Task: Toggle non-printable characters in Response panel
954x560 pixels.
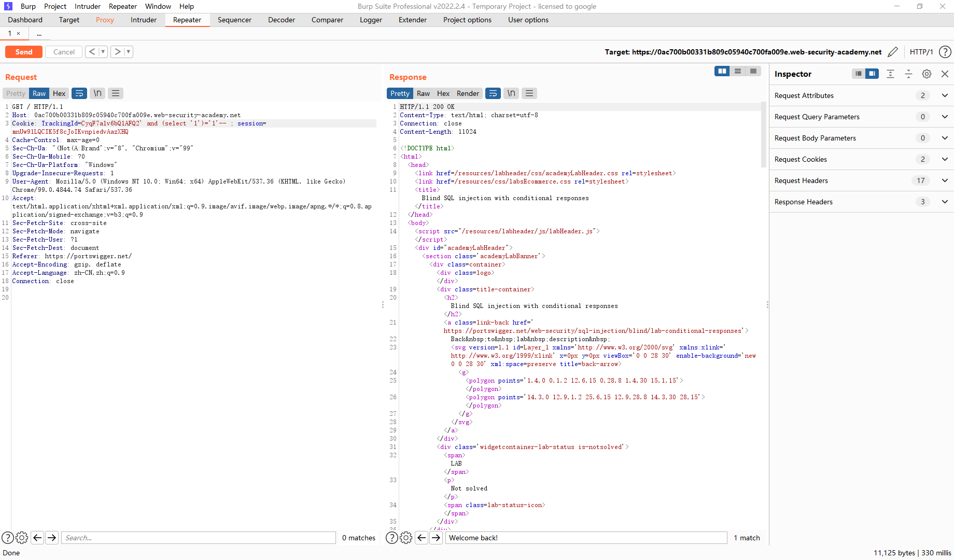Action: pos(511,93)
